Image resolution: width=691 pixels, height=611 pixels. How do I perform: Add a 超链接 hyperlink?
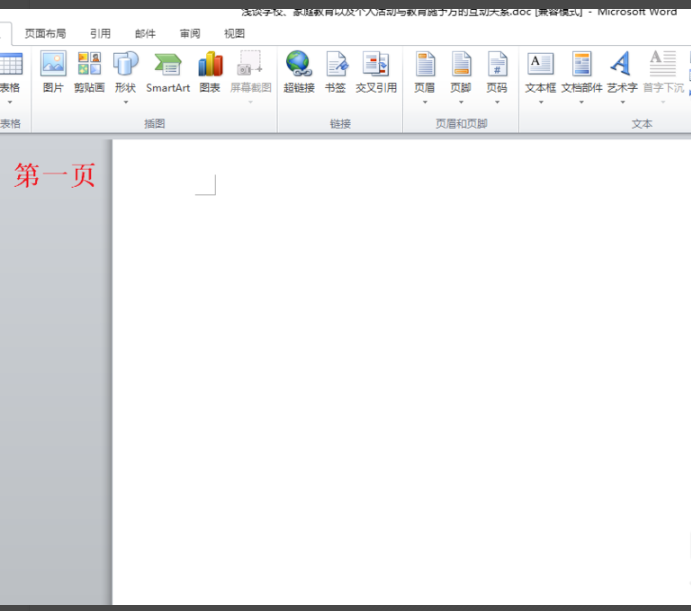(299, 63)
